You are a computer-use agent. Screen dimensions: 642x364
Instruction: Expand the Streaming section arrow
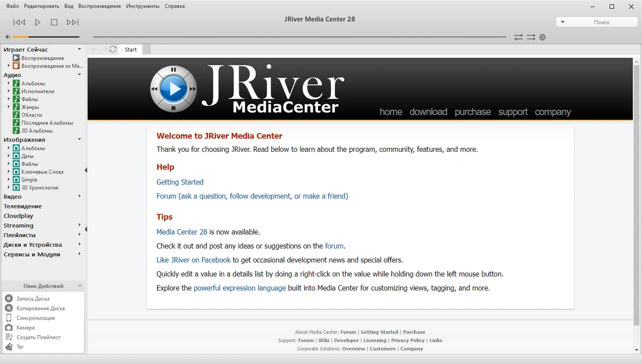tap(80, 225)
